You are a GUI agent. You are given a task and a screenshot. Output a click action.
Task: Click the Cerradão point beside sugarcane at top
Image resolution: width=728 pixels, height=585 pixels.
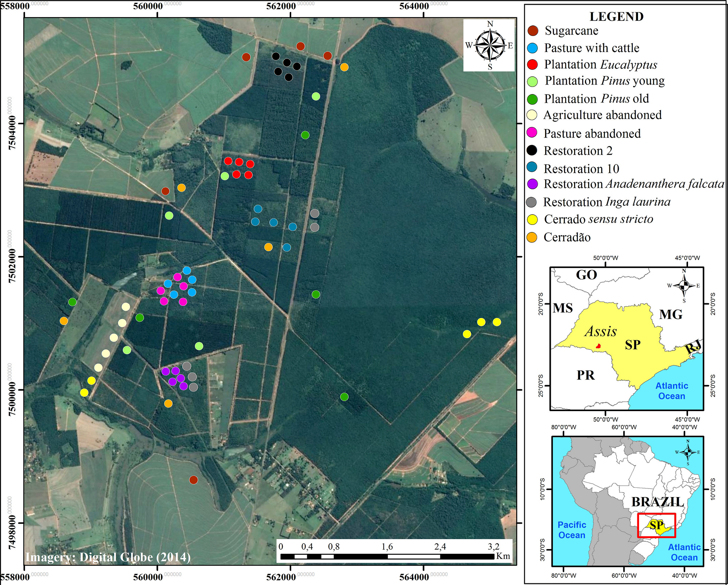pyautogui.click(x=344, y=67)
